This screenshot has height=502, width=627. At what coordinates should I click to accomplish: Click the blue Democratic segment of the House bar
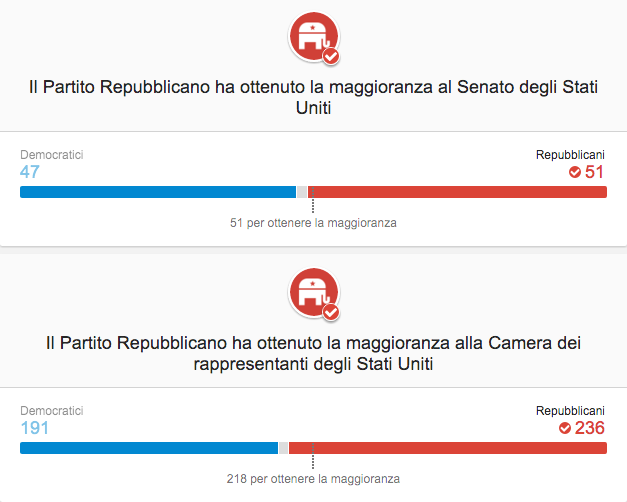148,448
